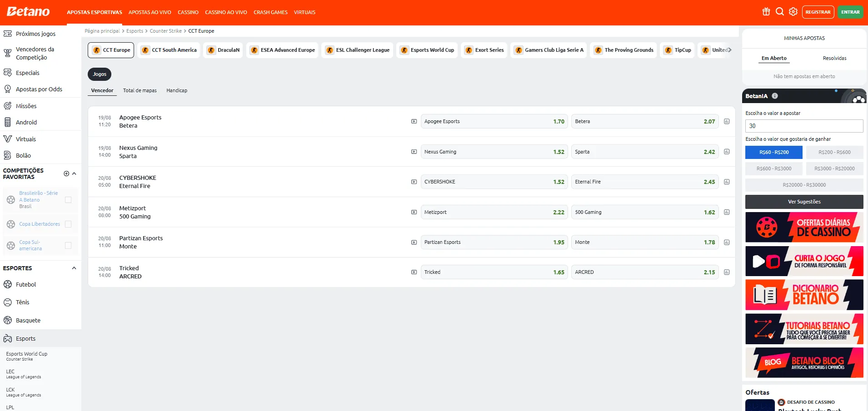Open statistics icon for Tricked vs ARCRED
Image resolution: width=868 pixels, height=411 pixels.
[x=727, y=272]
